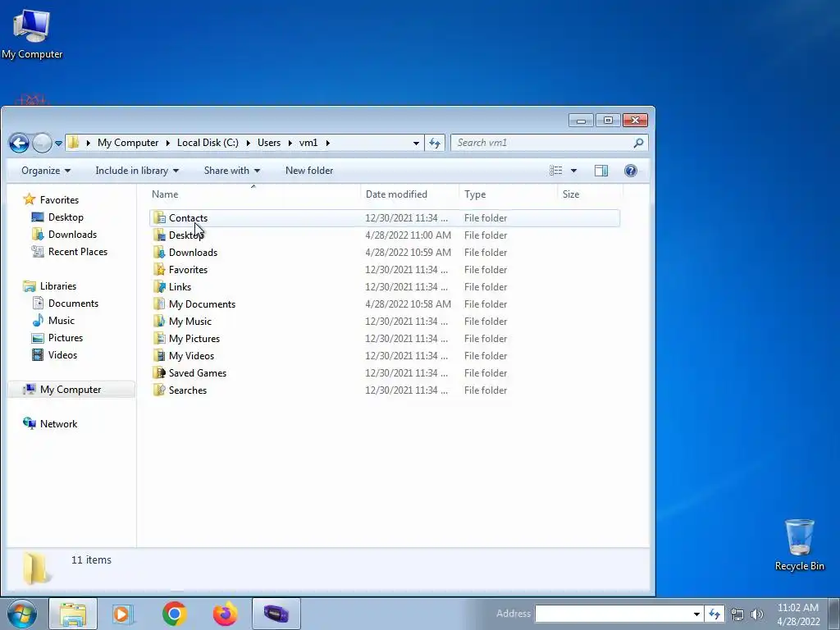840x630 pixels.
Task: Go back with the blue Back arrow
Action: [x=19, y=143]
